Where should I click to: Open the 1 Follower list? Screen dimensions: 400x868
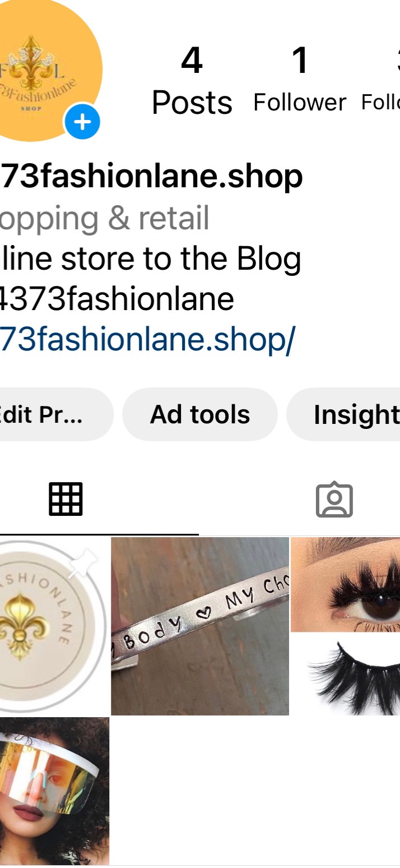pyautogui.click(x=300, y=81)
